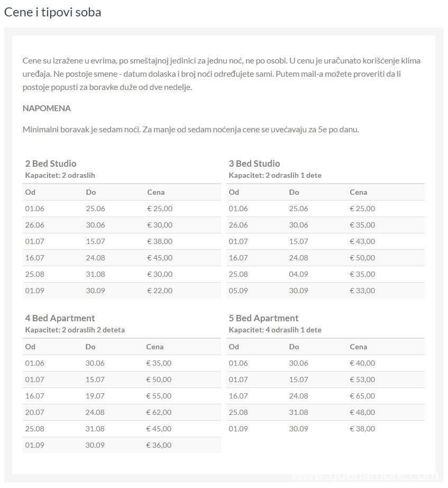Click the 5 Bed Apartment table title
Image resolution: width=448 pixels, height=488 pixels.
tap(263, 318)
